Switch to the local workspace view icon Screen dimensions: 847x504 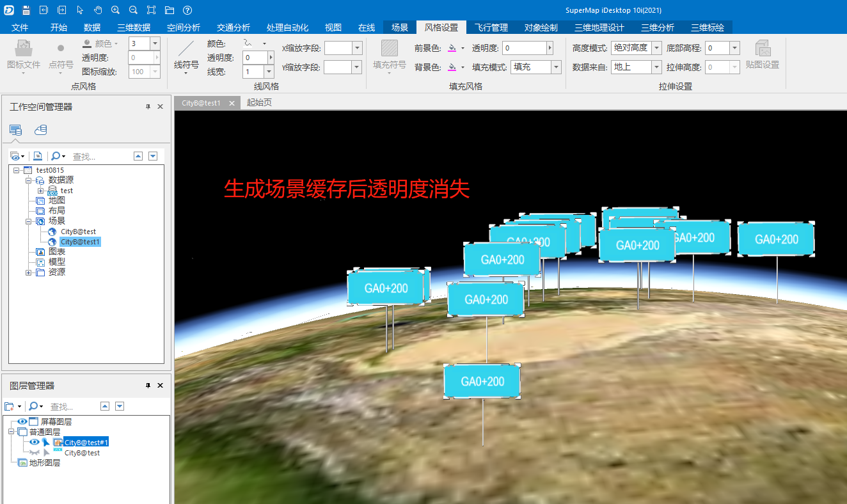15,130
